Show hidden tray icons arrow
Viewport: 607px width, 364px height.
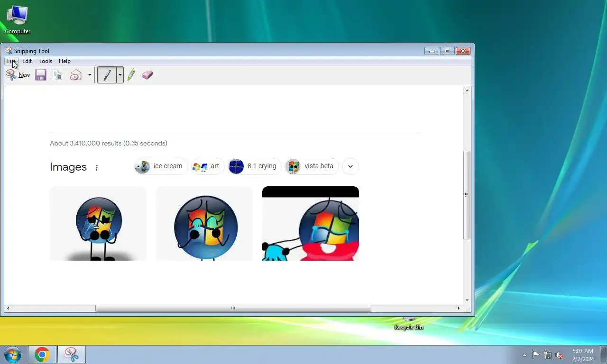[524, 355]
